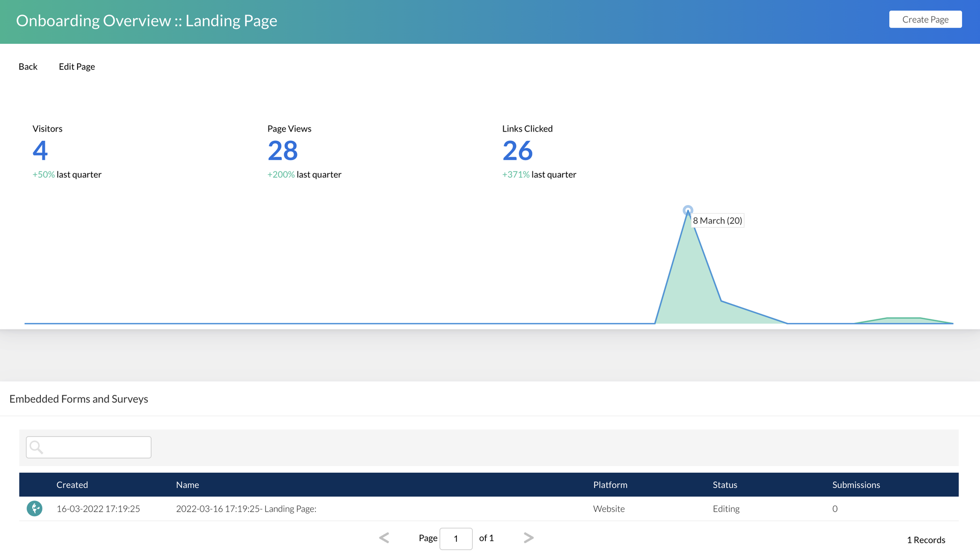Go to the previous page arrow
980x557 pixels.
[384, 538]
